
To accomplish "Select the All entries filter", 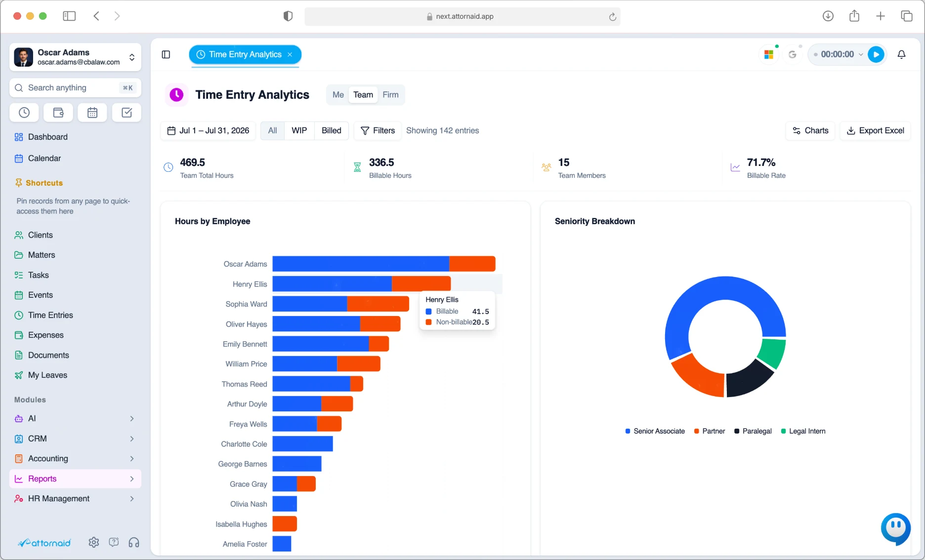I will (272, 130).
